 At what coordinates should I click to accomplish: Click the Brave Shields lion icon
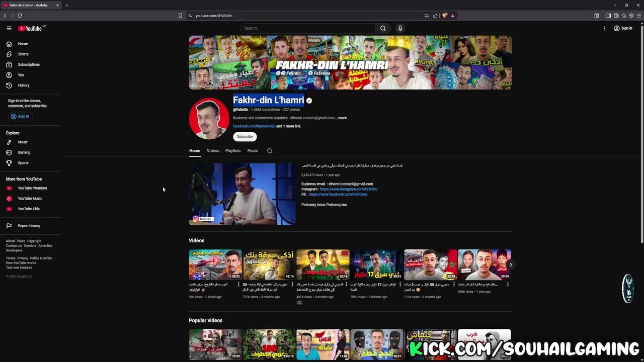point(444,16)
